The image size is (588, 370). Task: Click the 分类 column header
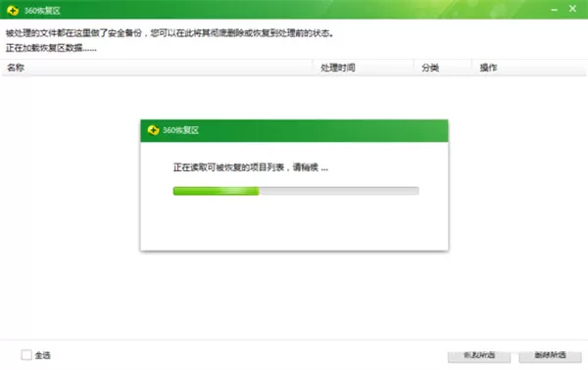click(x=443, y=68)
